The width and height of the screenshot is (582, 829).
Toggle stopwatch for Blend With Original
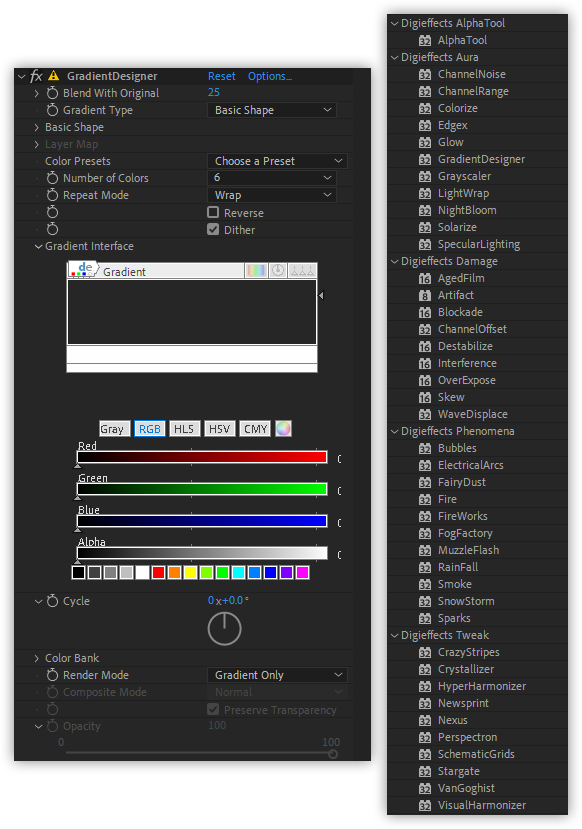pos(52,93)
